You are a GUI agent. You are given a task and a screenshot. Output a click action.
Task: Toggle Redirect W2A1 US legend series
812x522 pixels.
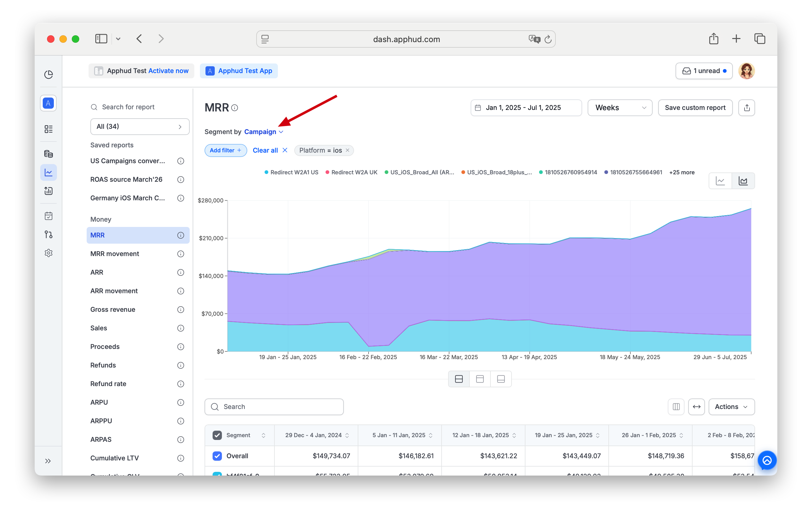tap(291, 172)
